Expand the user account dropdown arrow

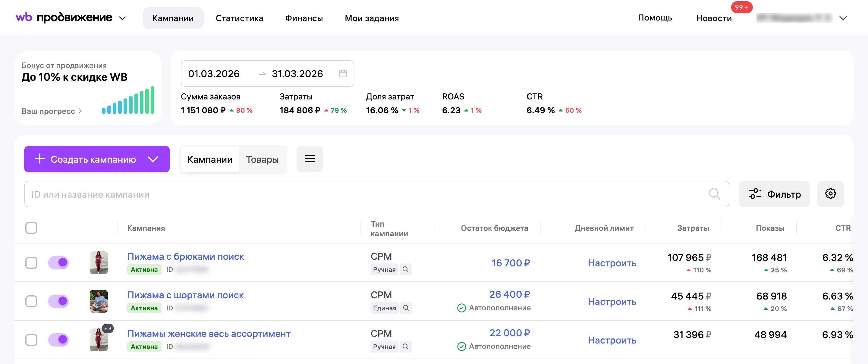(x=843, y=18)
